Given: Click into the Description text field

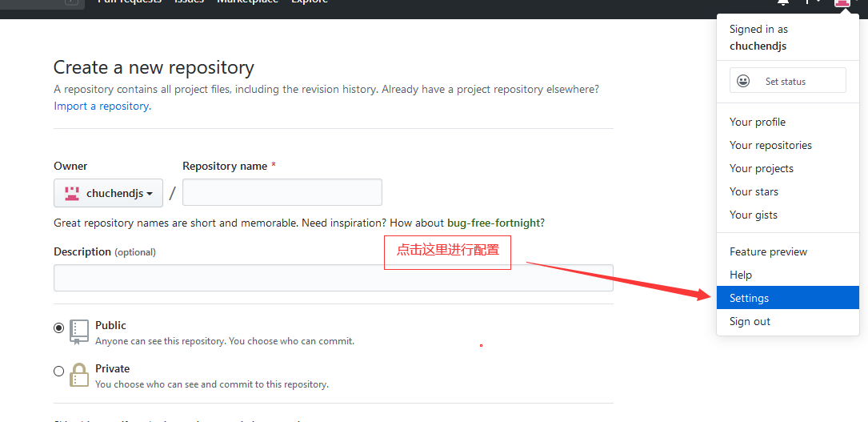Looking at the screenshot, I should coord(334,278).
